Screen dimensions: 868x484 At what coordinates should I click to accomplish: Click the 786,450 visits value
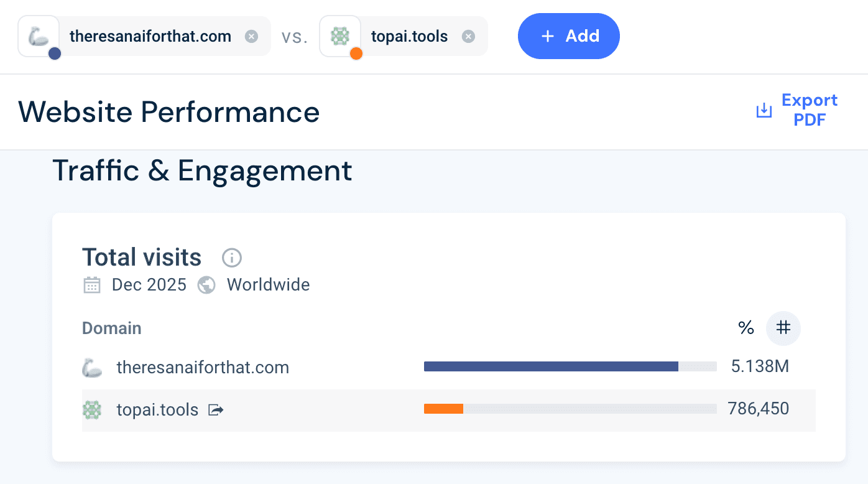[x=759, y=409]
